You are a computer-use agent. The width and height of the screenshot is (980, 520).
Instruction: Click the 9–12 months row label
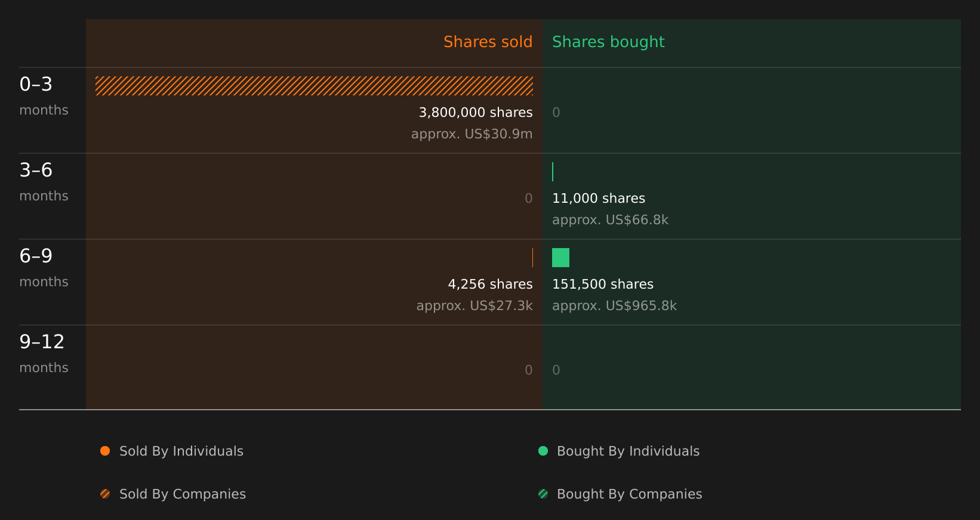[x=44, y=354]
